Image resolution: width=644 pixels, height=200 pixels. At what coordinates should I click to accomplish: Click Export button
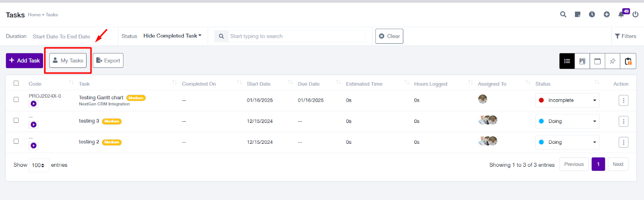108,61
